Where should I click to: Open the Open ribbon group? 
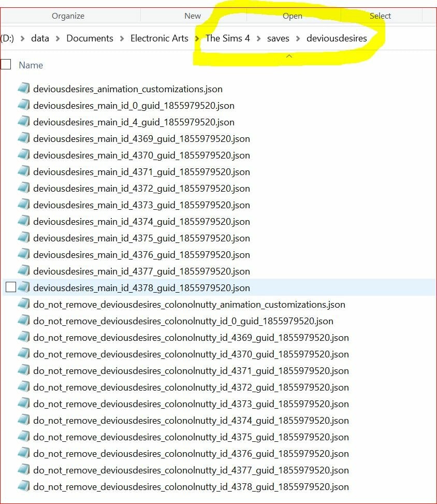293,16
